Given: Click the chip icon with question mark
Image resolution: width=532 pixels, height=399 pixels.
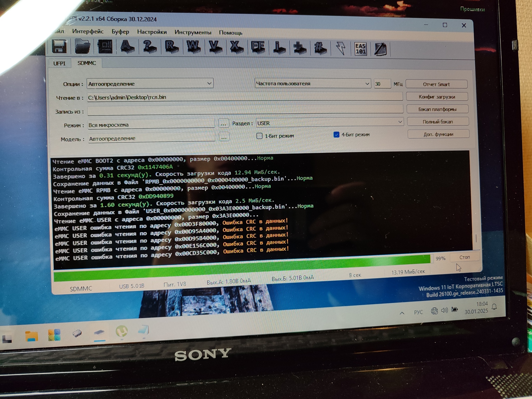Looking at the screenshot, I should (150, 47).
